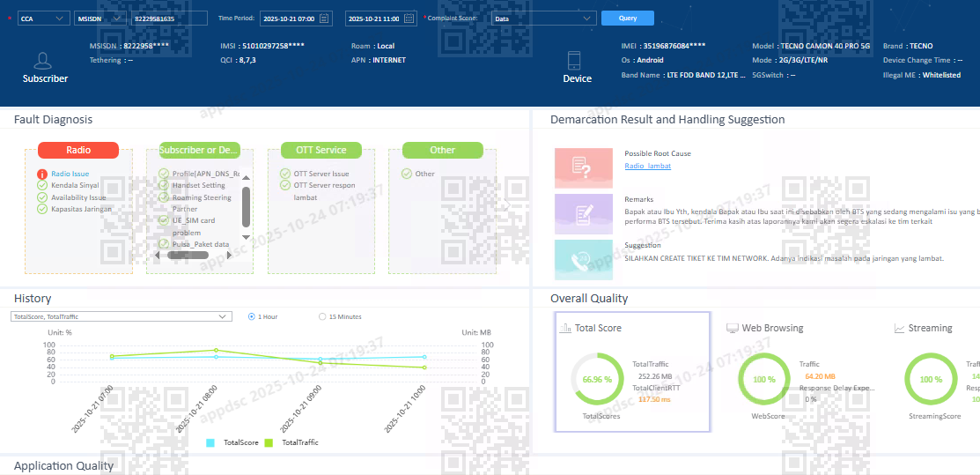Click the Suggestion phone support icon
980x475 pixels.
(583, 259)
